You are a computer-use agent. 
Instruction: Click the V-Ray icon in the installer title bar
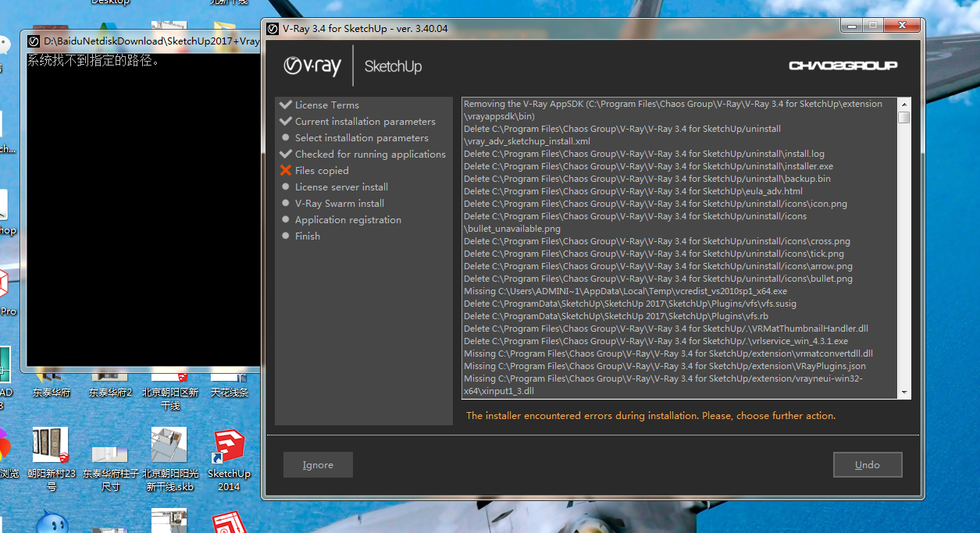tap(273, 29)
